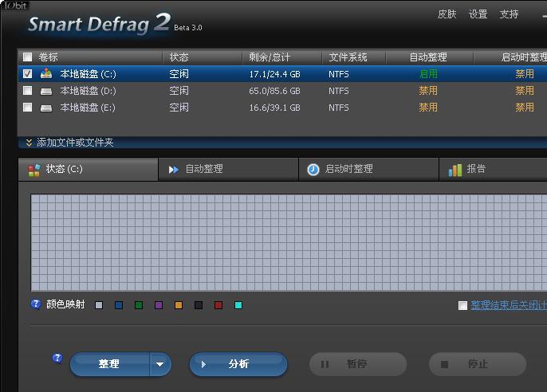Click the 颜色映射 label

[65, 304]
